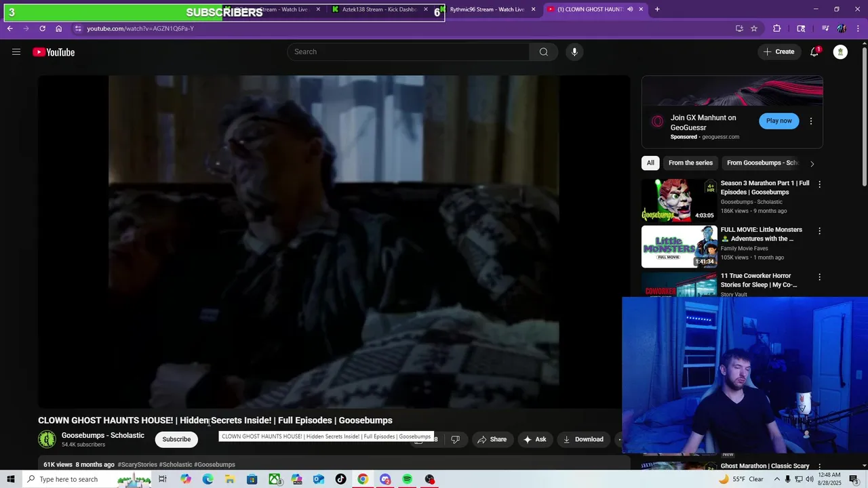Click Play now on GeoGuessr ad

(x=778, y=121)
